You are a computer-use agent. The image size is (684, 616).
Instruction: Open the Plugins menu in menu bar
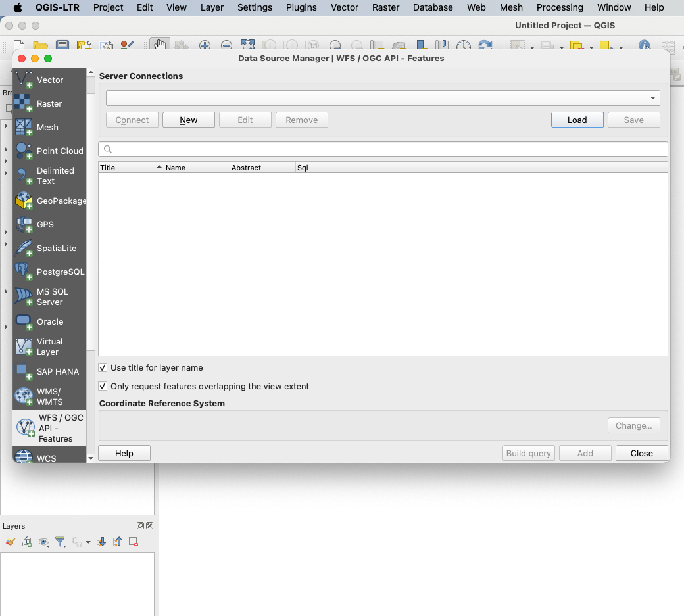(301, 7)
